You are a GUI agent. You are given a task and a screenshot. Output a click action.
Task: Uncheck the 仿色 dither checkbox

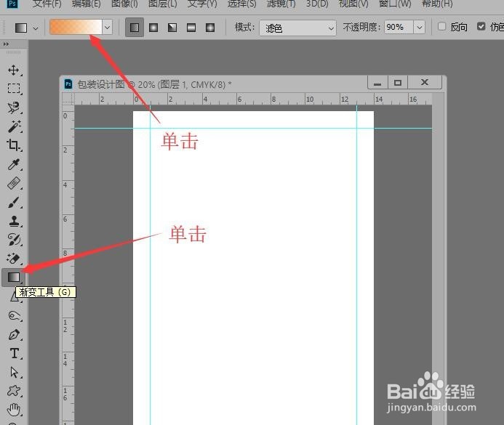pyautogui.click(x=481, y=26)
